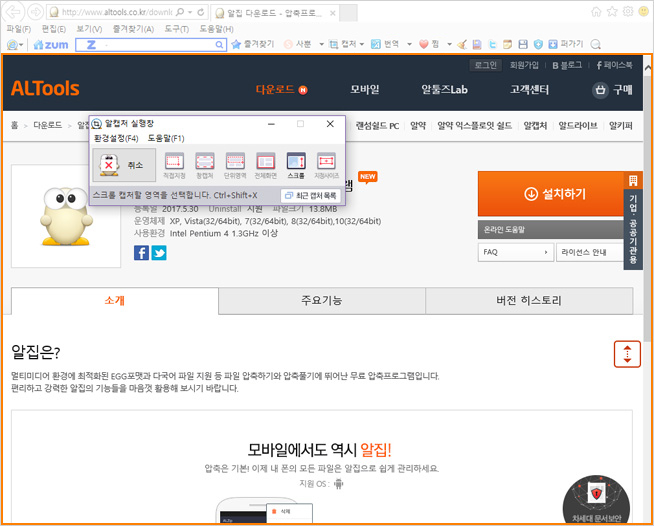Open the browser 보기(V) menu
The height and width of the screenshot is (526, 654).
coord(89,29)
